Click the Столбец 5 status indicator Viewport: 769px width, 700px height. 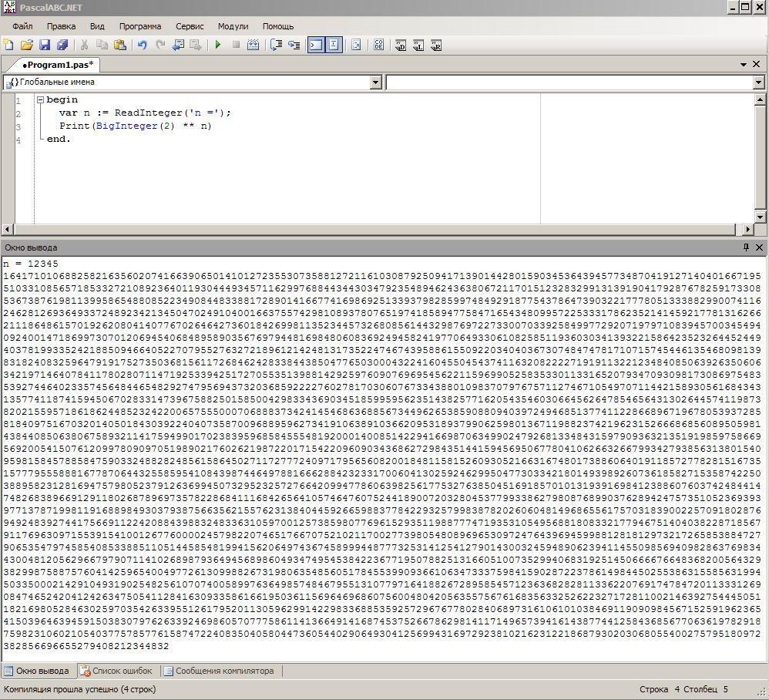pos(705,689)
